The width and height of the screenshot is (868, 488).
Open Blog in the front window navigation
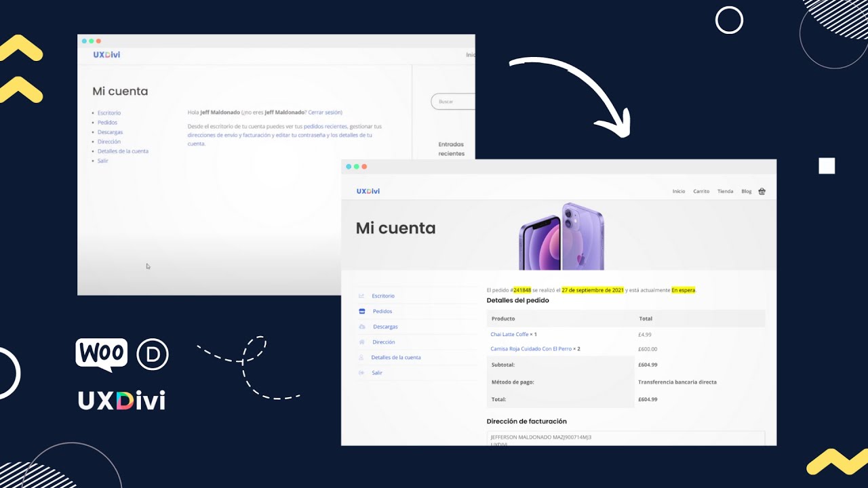click(746, 191)
